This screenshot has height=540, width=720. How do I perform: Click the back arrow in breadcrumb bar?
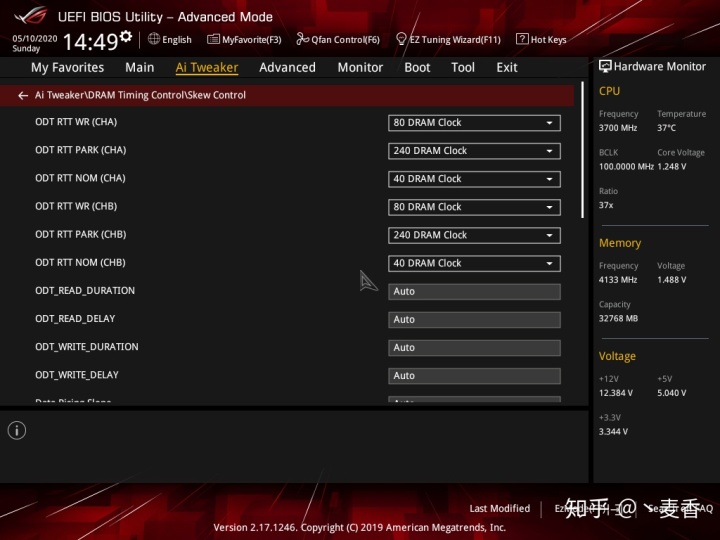pos(22,96)
